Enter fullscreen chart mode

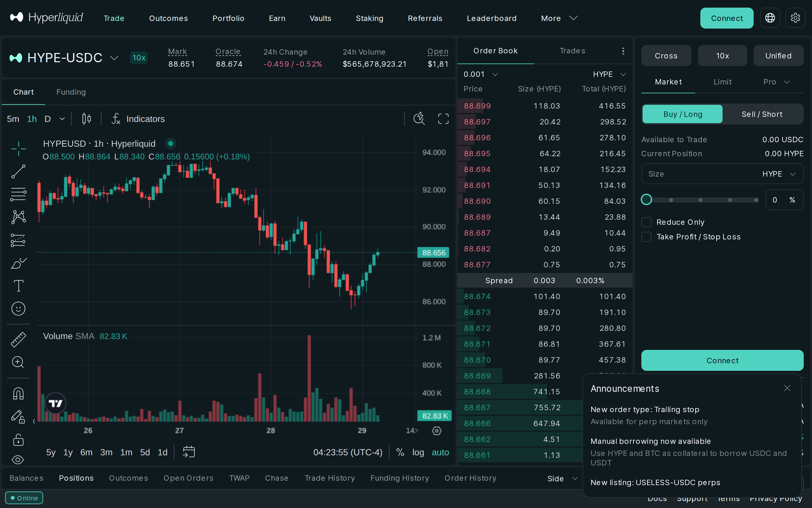[443, 119]
